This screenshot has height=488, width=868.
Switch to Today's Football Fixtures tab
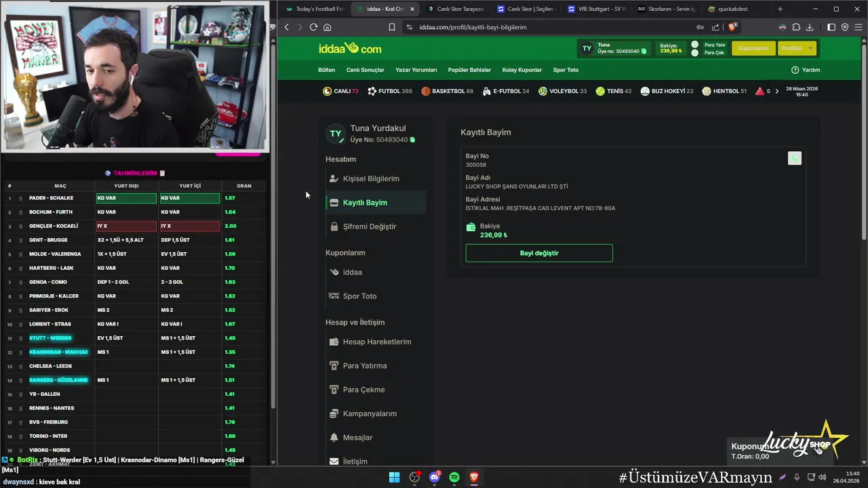point(315,9)
